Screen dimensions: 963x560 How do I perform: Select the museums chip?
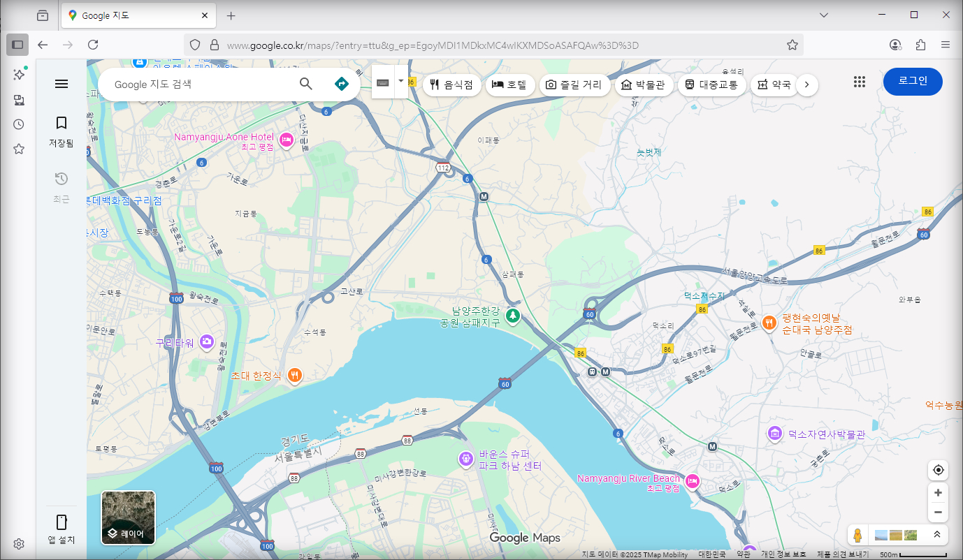(644, 84)
